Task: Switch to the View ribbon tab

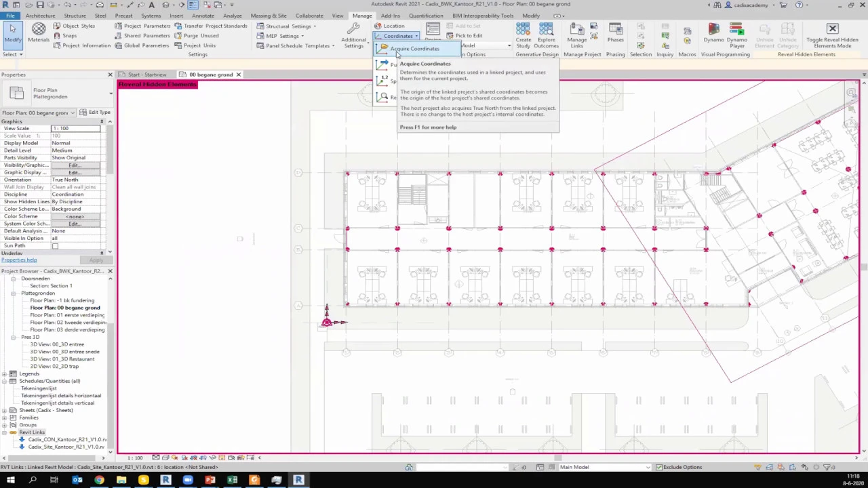Action: [x=337, y=16]
